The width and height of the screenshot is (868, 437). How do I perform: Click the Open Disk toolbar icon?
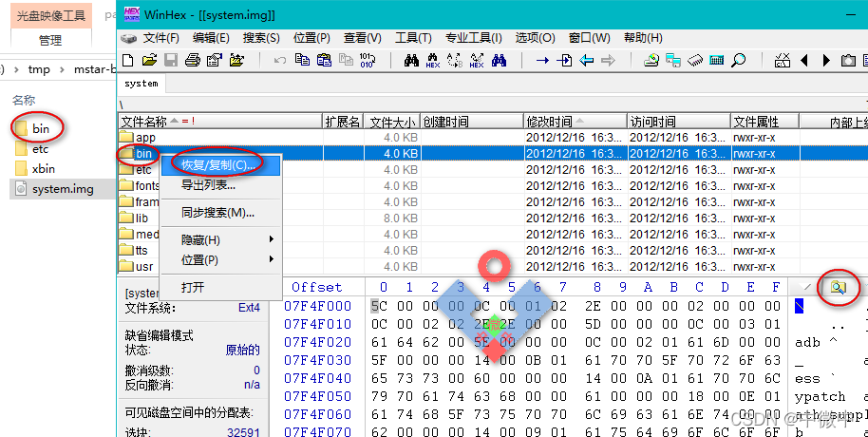click(x=651, y=60)
